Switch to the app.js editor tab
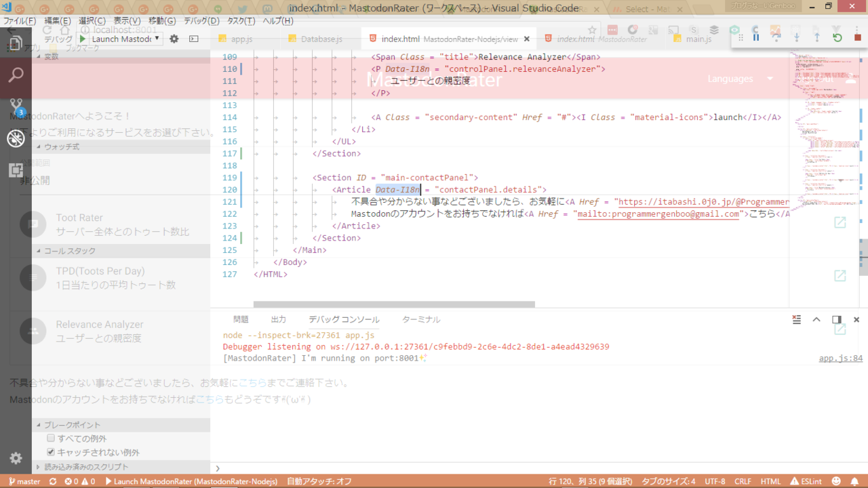Image resolution: width=868 pixels, height=488 pixels. [241, 39]
